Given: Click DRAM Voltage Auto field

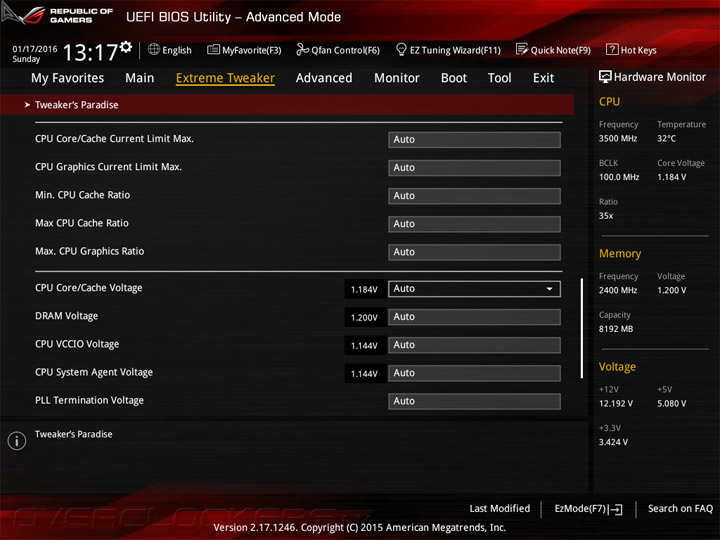Looking at the screenshot, I should (x=474, y=317).
